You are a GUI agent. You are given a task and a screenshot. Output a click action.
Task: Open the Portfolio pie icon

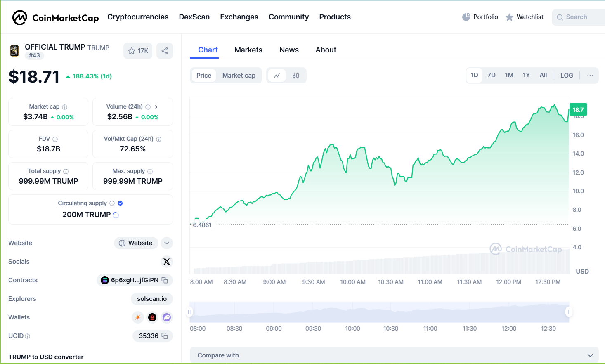[466, 17]
